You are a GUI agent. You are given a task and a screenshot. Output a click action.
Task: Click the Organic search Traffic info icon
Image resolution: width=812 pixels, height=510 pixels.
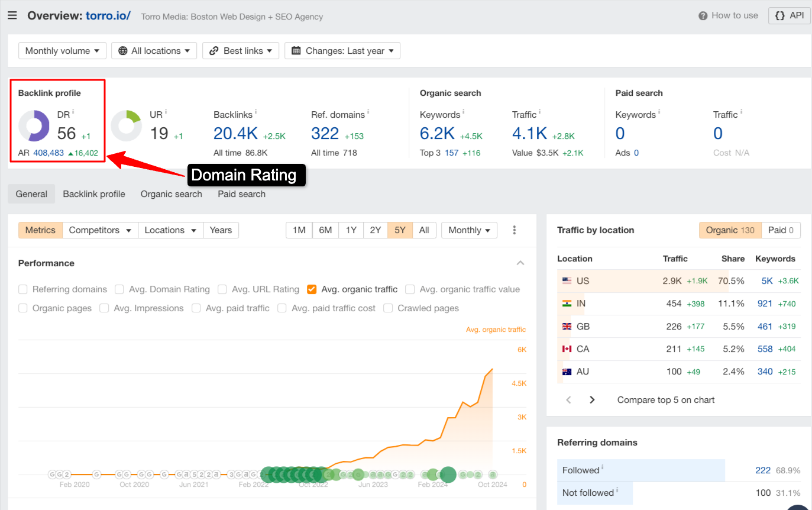[539, 112]
